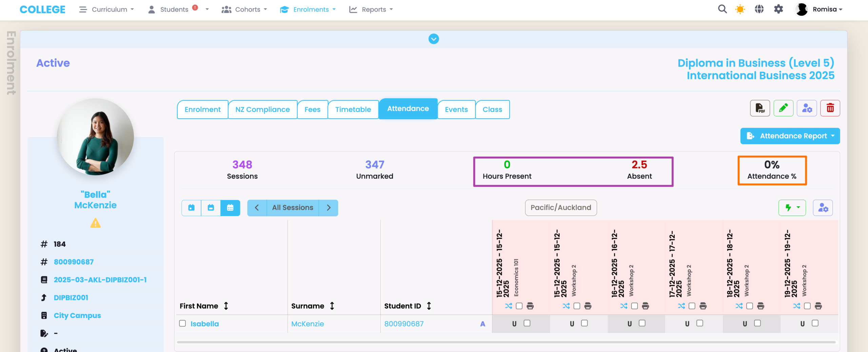The width and height of the screenshot is (868, 352).
Task: Click the globe language icon
Action: [759, 9]
